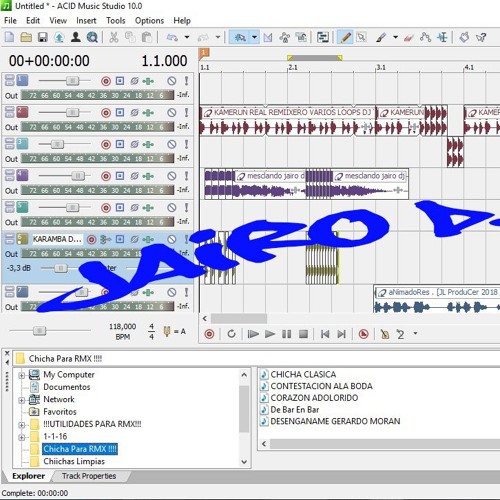Open a project with the folder icon
Image resolution: width=500 pixels, height=500 pixels.
pos(26,37)
